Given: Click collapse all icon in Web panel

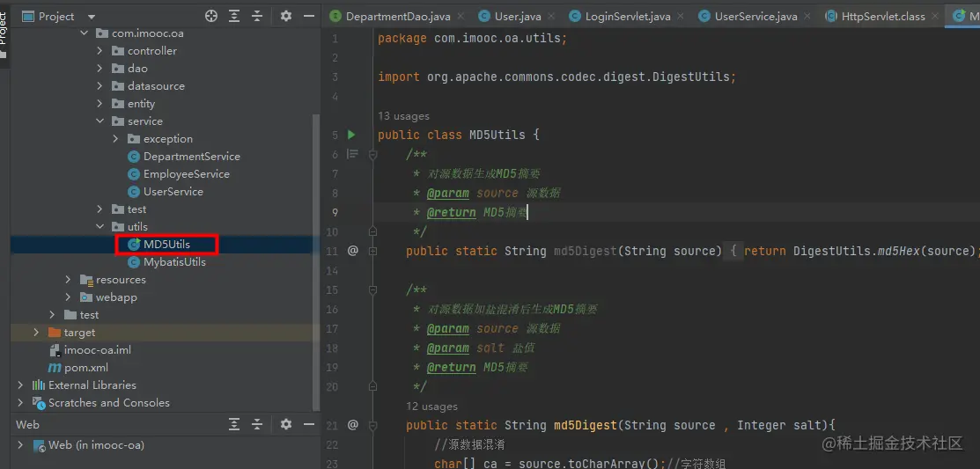Looking at the screenshot, I should [257, 425].
